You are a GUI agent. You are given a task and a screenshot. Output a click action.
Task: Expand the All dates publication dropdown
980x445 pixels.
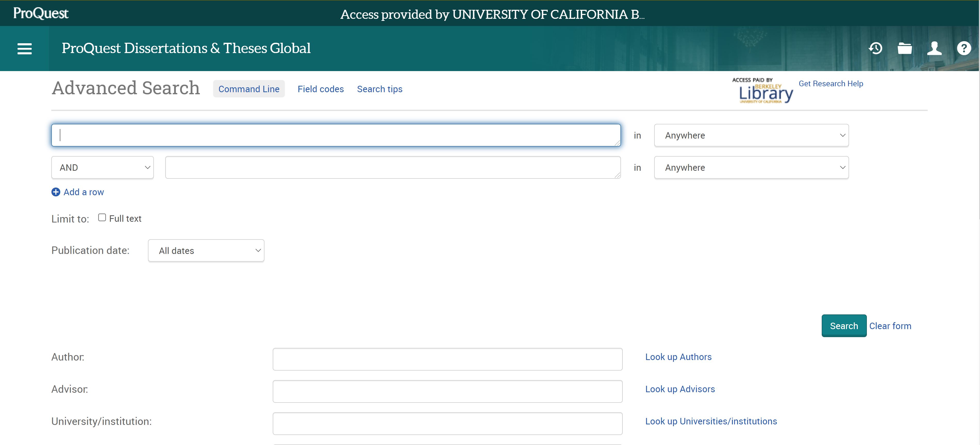click(206, 250)
